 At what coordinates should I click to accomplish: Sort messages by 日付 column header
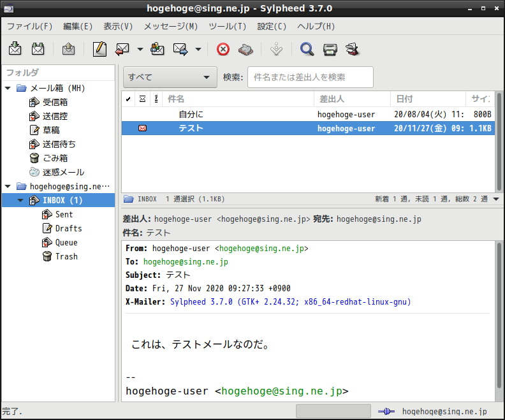[428, 99]
